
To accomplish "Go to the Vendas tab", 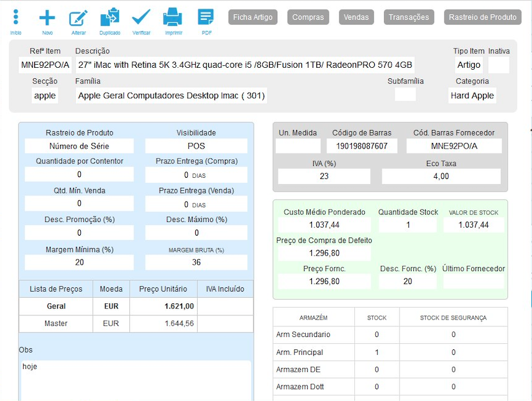I will (x=356, y=17).
